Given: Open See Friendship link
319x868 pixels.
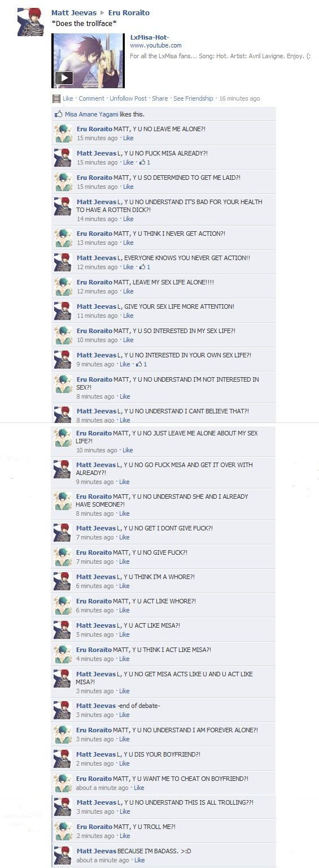Looking at the screenshot, I should click(x=193, y=98).
